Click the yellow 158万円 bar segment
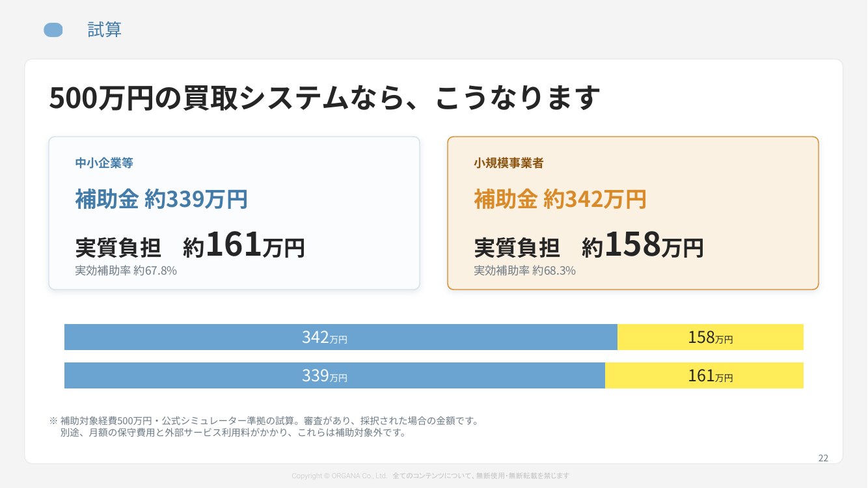The image size is (868, 488). 711,337
